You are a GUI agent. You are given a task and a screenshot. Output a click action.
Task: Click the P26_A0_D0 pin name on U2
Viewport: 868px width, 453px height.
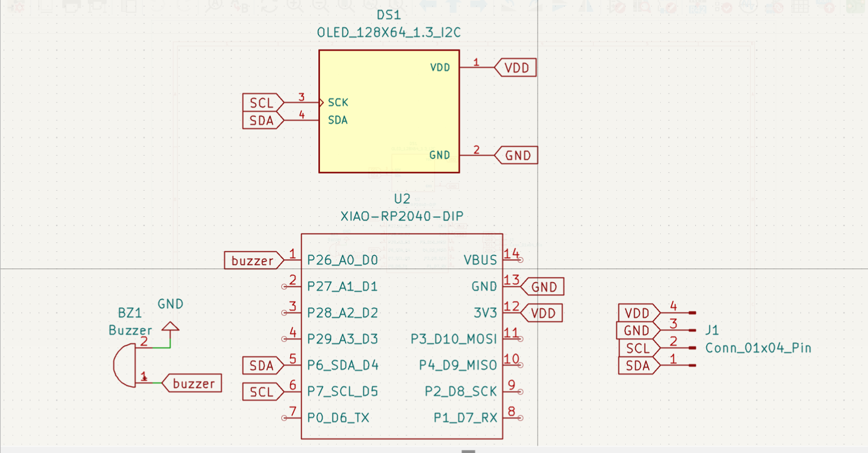tap(342, 260)
